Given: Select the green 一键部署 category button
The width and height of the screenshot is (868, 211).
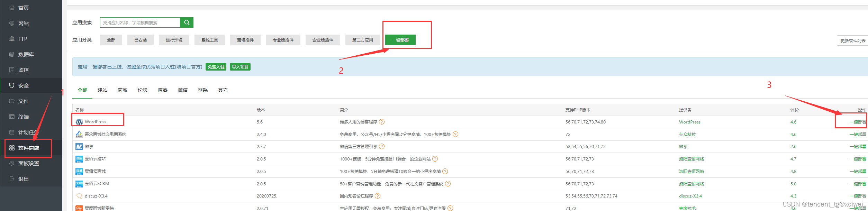Looking at the screenshot, I should coord(400,40).
